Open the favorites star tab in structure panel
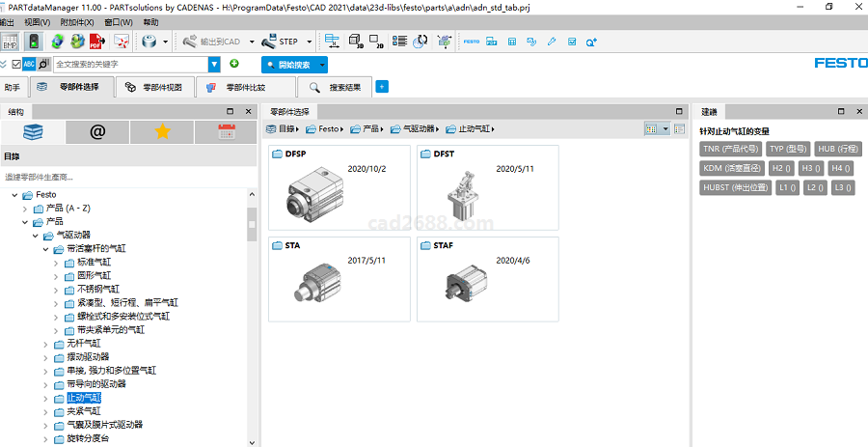Screen dimensions: 868x447 (x=162, y=132)
